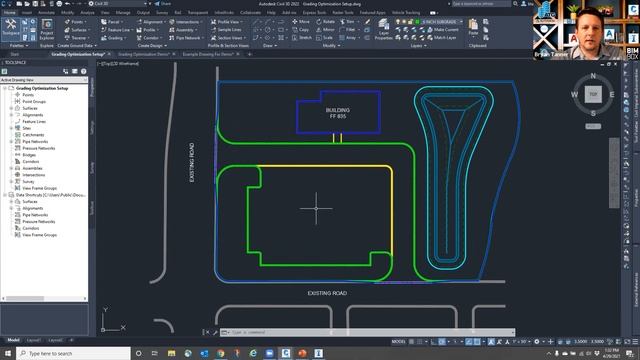Open the Home ribbon tab
Viewport: 640px width, 360px height.
[x=10, y=13]
